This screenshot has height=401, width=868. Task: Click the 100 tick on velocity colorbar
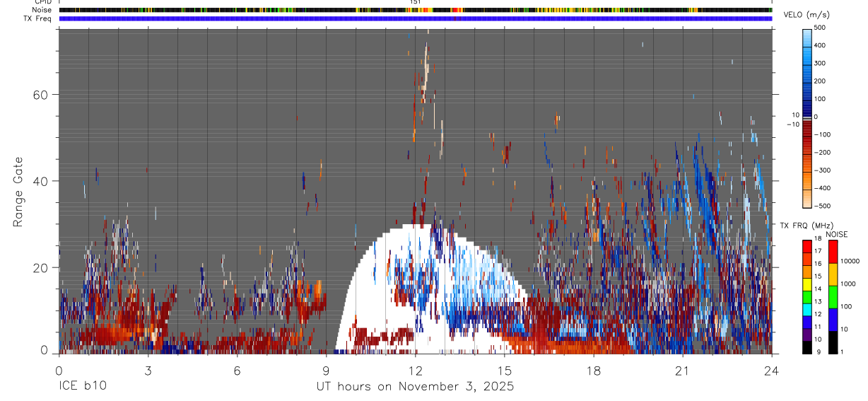(821, 99)
